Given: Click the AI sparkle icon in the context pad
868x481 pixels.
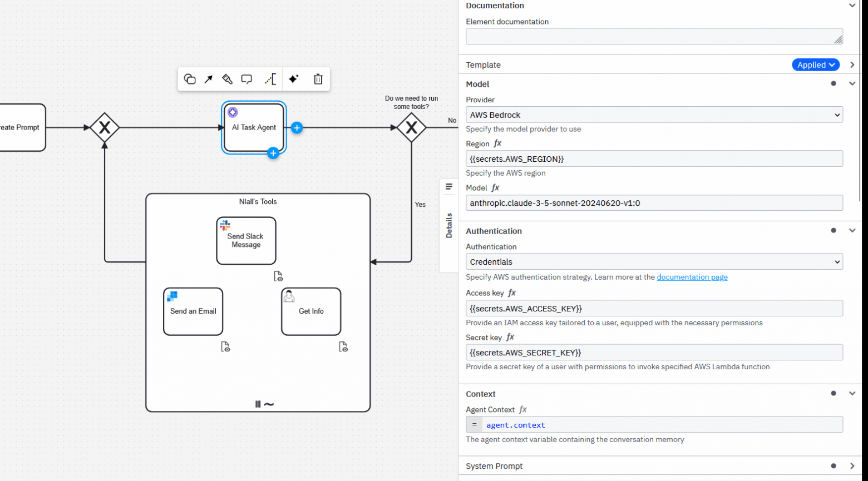Looking at the screenshot, I should (x=293, y=79).
